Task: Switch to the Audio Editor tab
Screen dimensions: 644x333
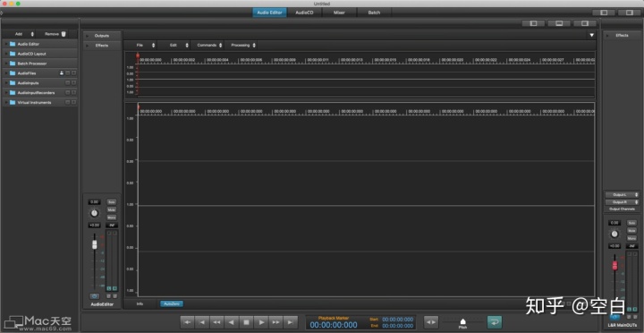Action: pyautogui.click(x=269, y=13)
